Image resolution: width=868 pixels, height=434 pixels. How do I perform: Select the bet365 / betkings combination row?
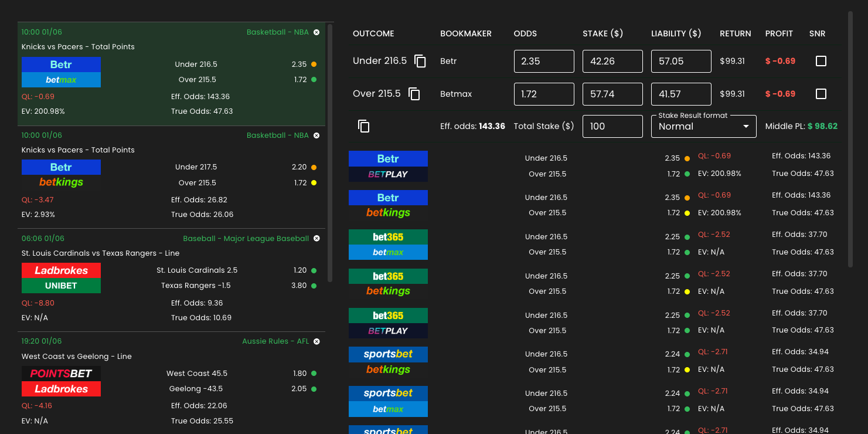(x=593, y=284)
